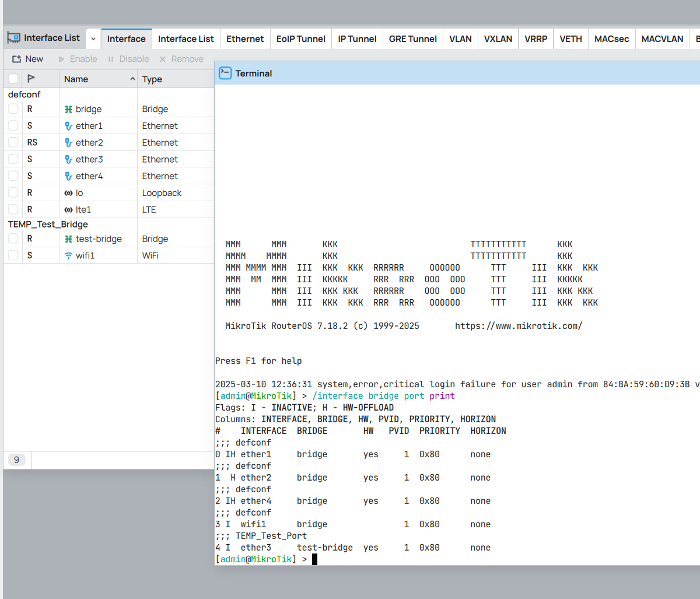Toggle the select-all checkbox in table header
The image size is (700, 599).
pyautogui.click(x=13, y=79)
